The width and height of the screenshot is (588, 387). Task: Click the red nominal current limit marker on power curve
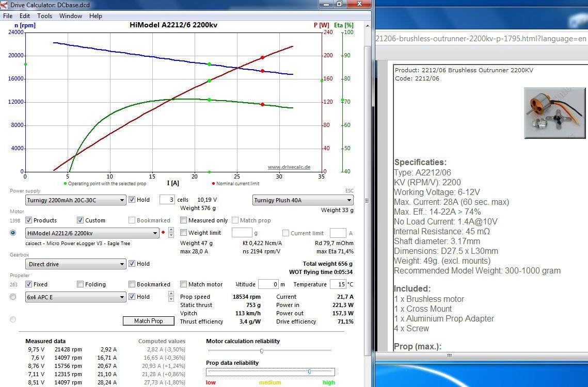click(x=262, y=57)
